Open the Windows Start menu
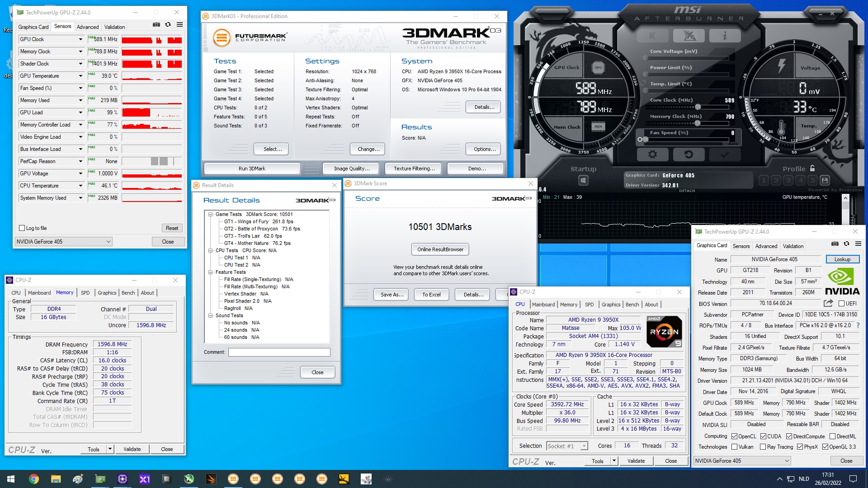 point(11,479)
